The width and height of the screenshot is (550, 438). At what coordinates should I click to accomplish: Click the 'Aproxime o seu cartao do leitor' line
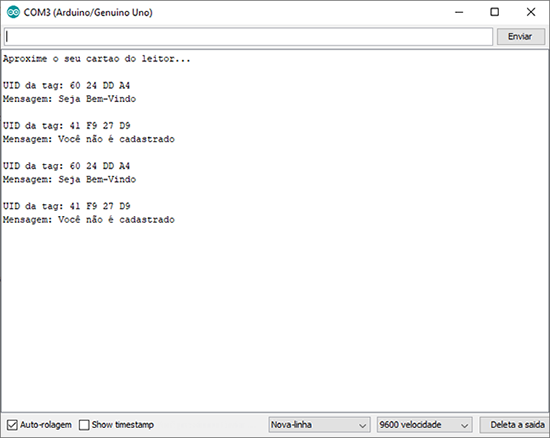point(97,59)
